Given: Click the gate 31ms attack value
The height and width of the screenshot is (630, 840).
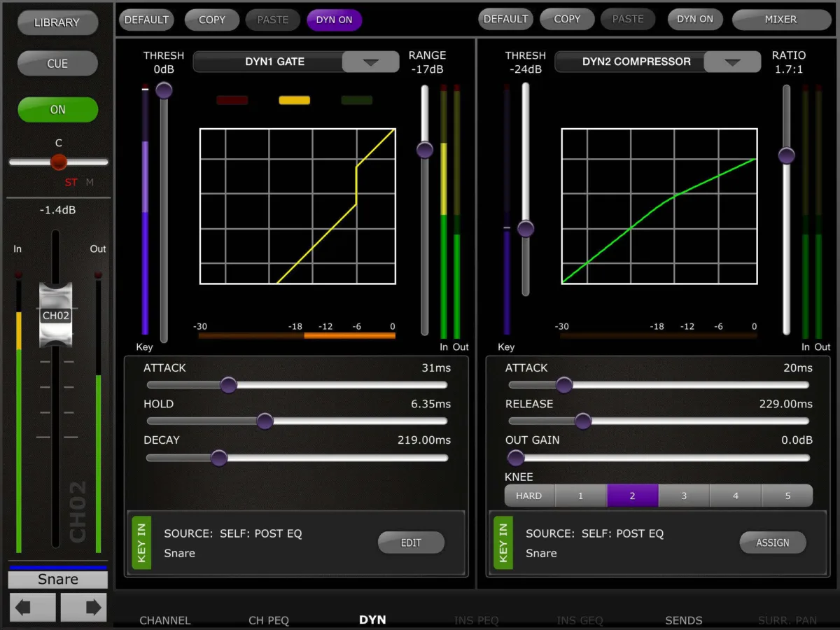Looking at the screenshot, I should 436,368.
